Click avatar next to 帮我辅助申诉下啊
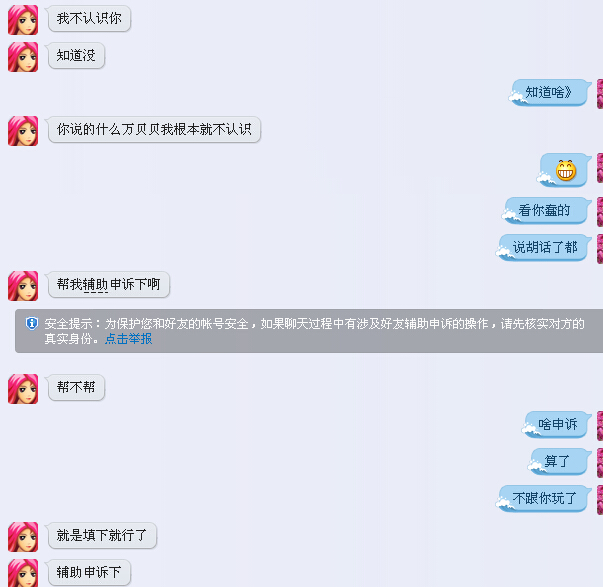Screen dimensions: 603x587 pos(23,286)
